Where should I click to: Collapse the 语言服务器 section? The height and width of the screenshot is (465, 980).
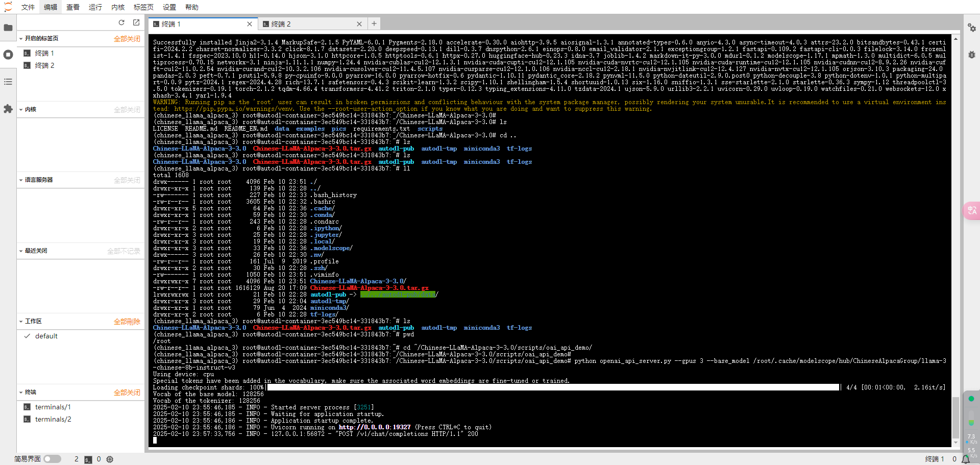21,180
